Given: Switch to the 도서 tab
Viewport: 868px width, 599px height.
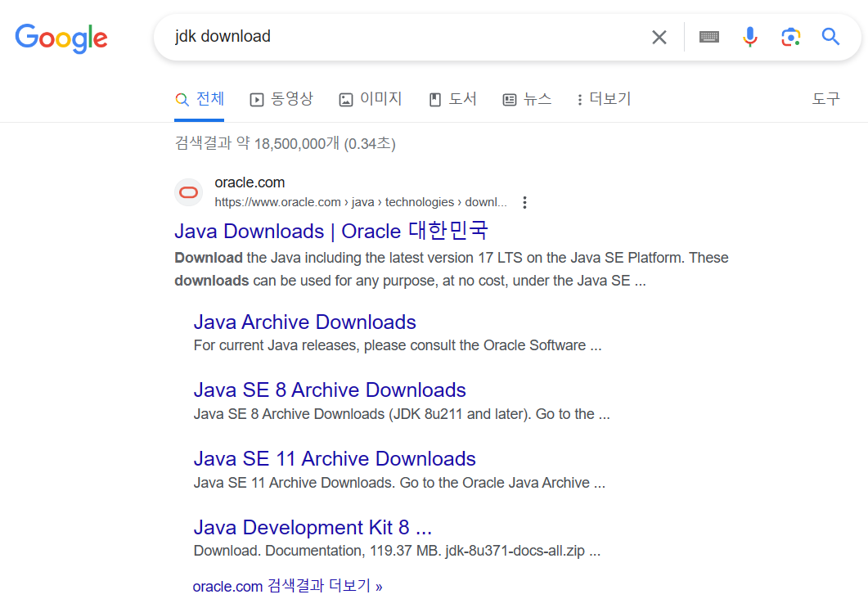Looking at the screenshot, I should click(x=452, y=98).
